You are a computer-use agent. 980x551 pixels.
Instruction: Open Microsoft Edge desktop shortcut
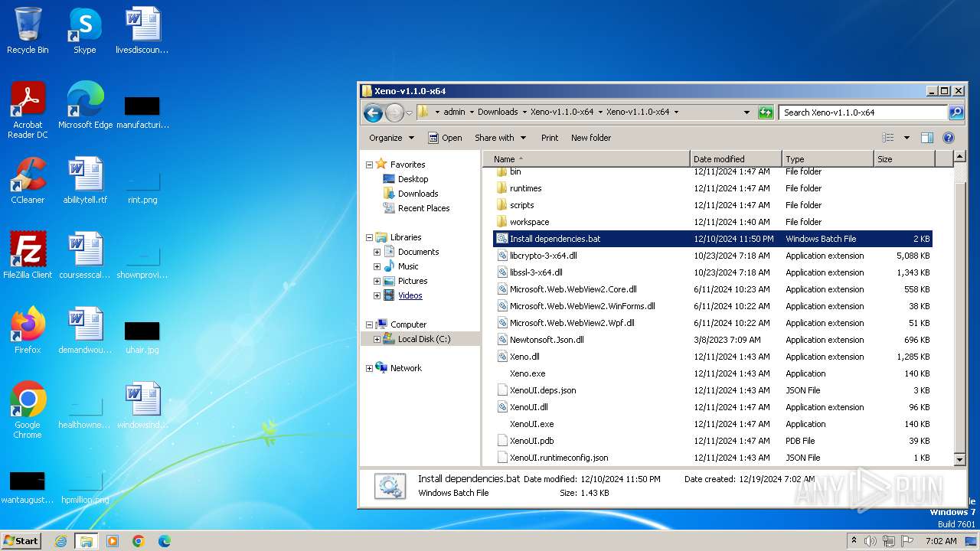[x=85, y=106]
